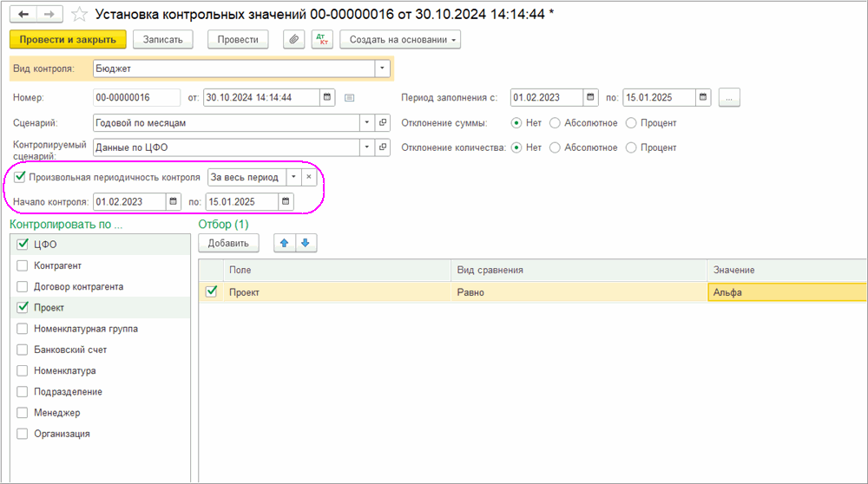The image size is (868, 484).
Task: Disable Произвольная периодичность контроля checkbox
Action: (x=21, y=177)
